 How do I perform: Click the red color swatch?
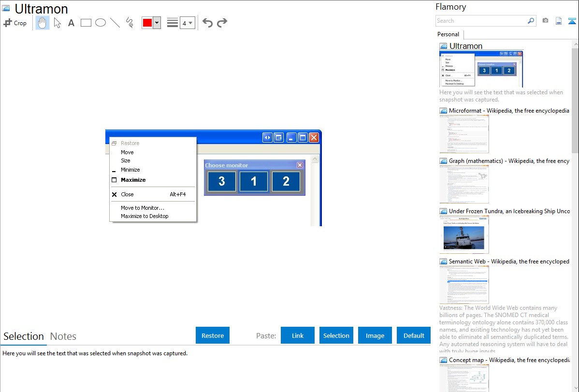(x=147, y=23)
